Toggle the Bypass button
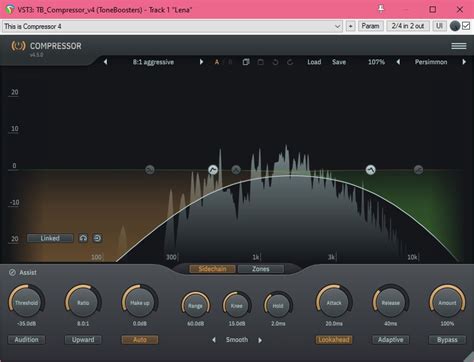Image resolution: width=474 pixels, height=362 pixels. point(447,340)
